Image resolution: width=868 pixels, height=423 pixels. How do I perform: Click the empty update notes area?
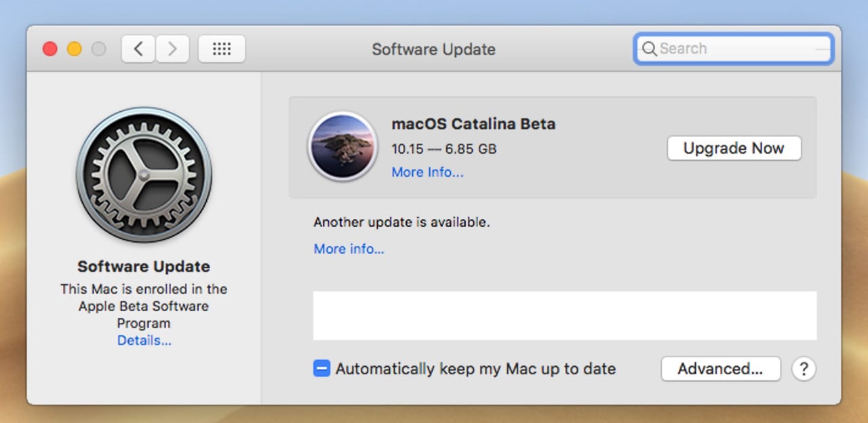click(x=565, y=315)
